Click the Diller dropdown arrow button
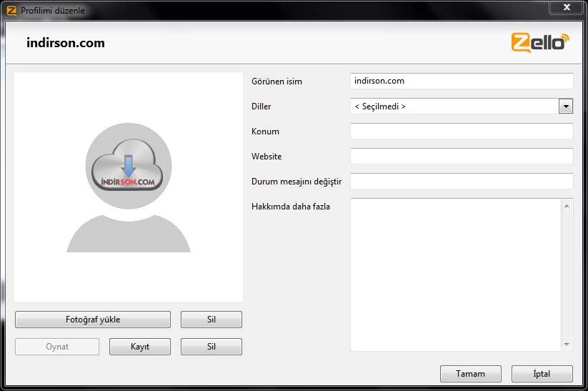The height and width of the screenshot is (391, 588). (566, 107)
